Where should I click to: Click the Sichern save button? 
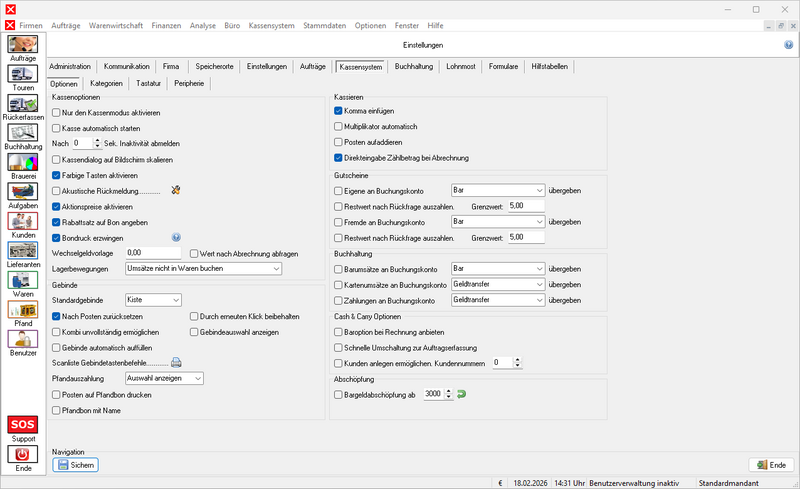[x=76, y=465]
